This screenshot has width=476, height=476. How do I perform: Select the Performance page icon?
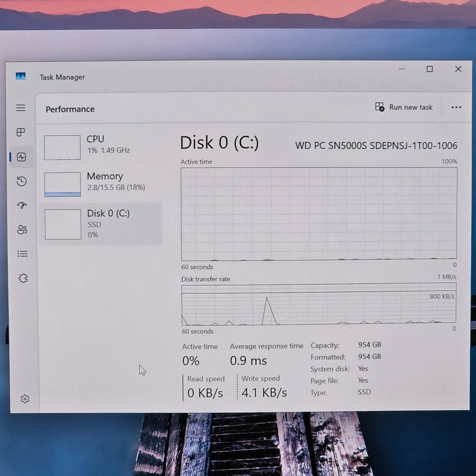pos(21,157)
